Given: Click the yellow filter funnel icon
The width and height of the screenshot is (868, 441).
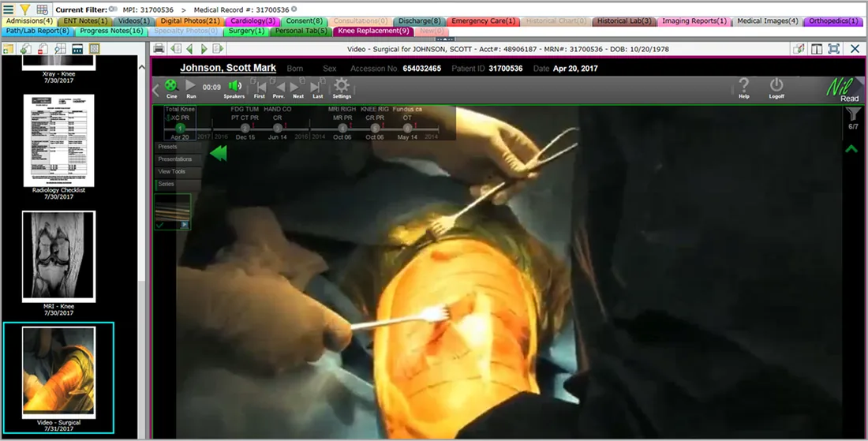Looking at the screenshot, I should coord(25,9).
